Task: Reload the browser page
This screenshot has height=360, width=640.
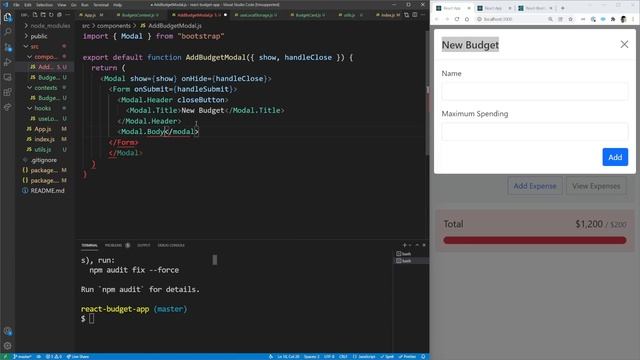Action: click(x=457, y=19)
